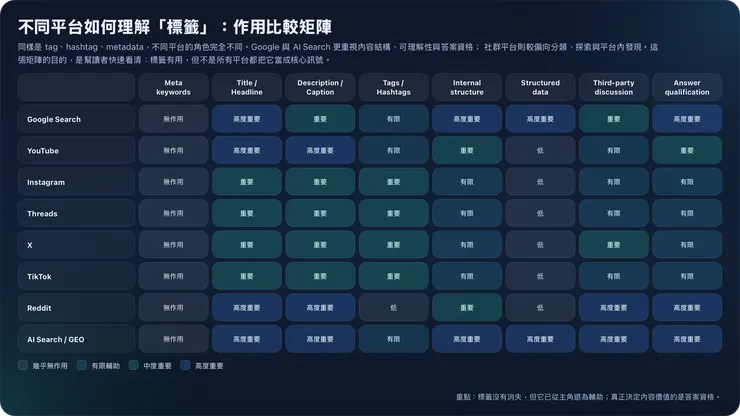Click Google Search's Tags / Hashtags 有限 cell
740x416 pixels.
(394, 119)
